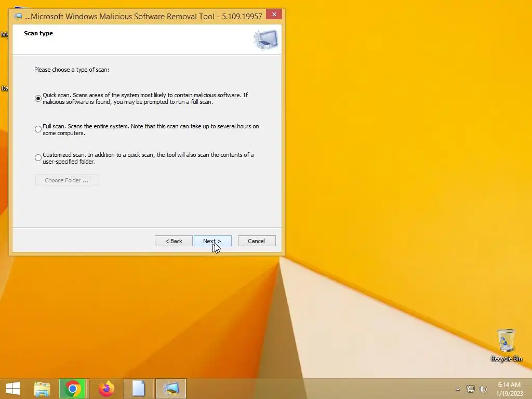This screenshot has width=532, height=399.
Task: Switch to Malicious Software Removal Tool taskbar item
Action: pyautogui.click(x=171, y=389)
